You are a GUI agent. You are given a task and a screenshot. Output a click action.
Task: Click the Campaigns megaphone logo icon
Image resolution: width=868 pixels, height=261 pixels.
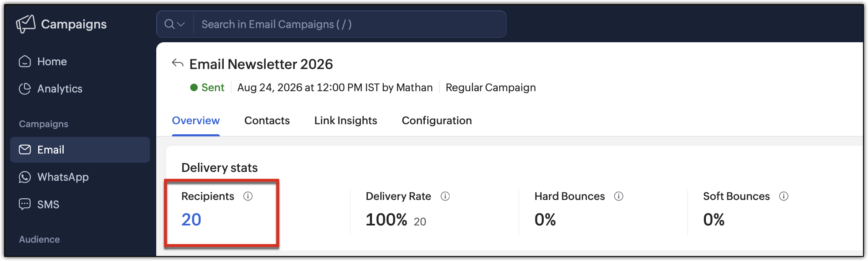(x=26, y=24)
